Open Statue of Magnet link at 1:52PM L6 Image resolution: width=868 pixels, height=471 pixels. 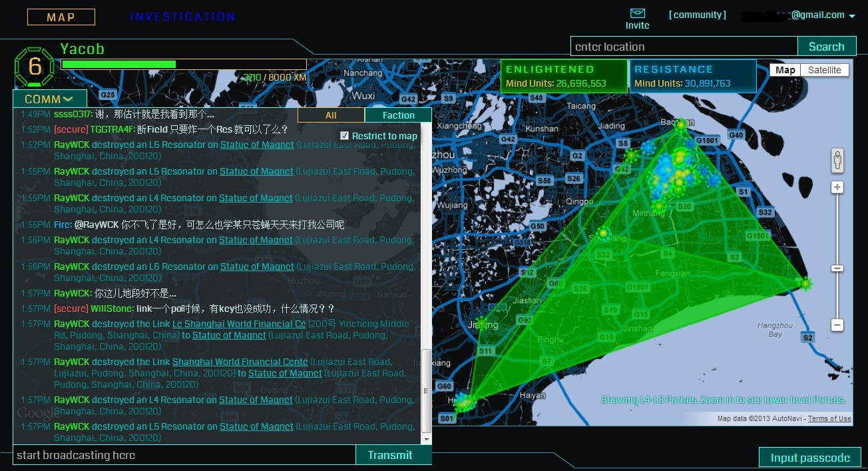257,145
